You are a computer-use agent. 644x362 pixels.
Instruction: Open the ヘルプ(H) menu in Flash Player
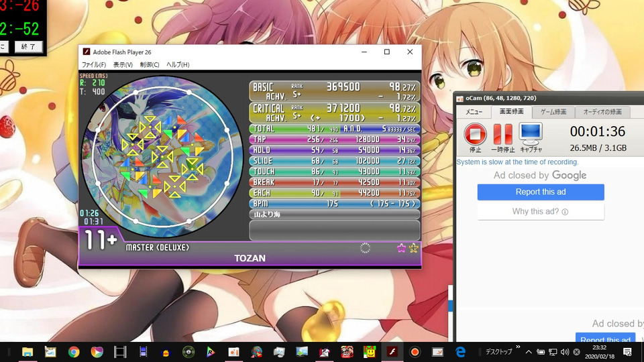pos(178,64)
